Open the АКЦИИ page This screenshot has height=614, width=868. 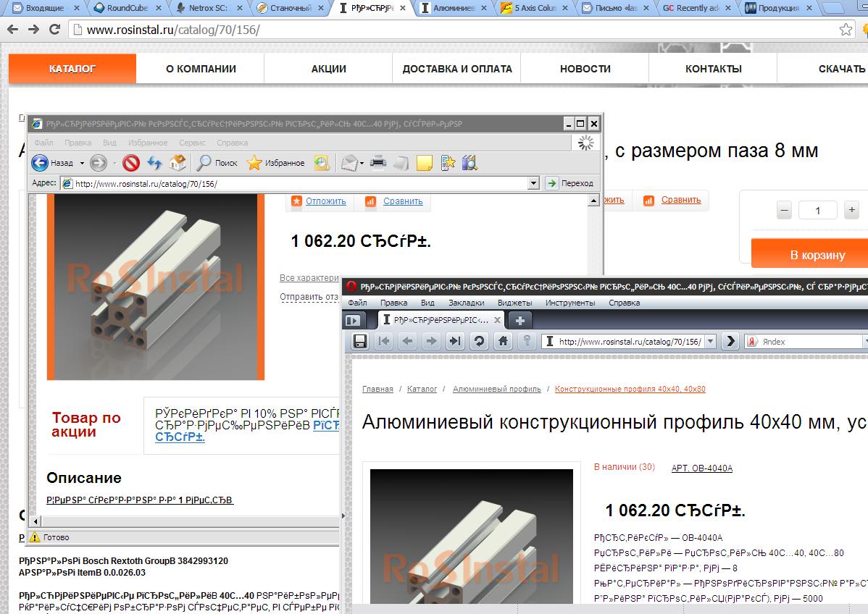coord(328,69)
